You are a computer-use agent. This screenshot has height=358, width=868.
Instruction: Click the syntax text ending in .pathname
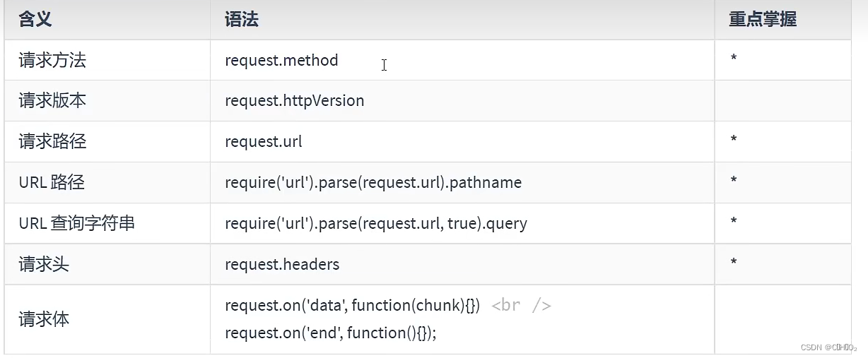(x=373, y=183)
